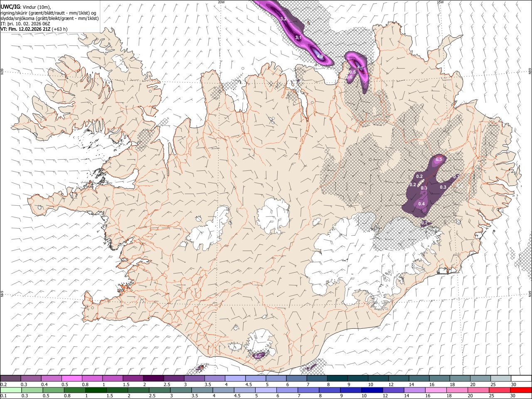
Task: Select lower legend swatch between 16 and 18
Action: (435, 390)
